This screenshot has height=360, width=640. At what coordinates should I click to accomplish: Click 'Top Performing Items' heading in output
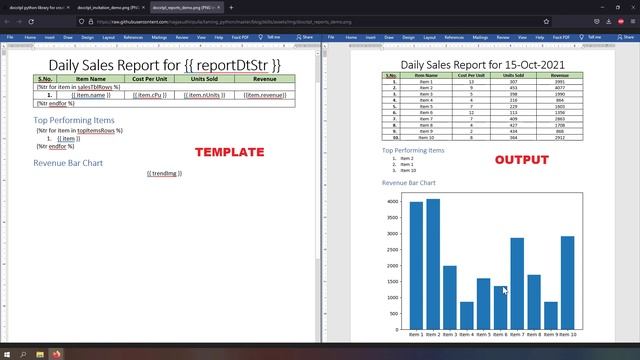(x=413, y=150)
